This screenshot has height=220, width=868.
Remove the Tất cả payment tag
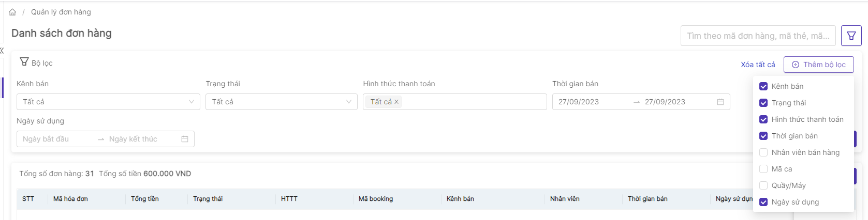pyautogui.click(x=396, y=102)
